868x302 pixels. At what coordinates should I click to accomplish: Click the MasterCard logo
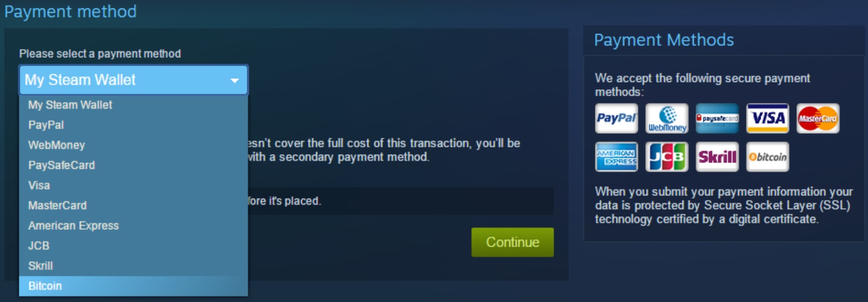click(x=818, y=118)
